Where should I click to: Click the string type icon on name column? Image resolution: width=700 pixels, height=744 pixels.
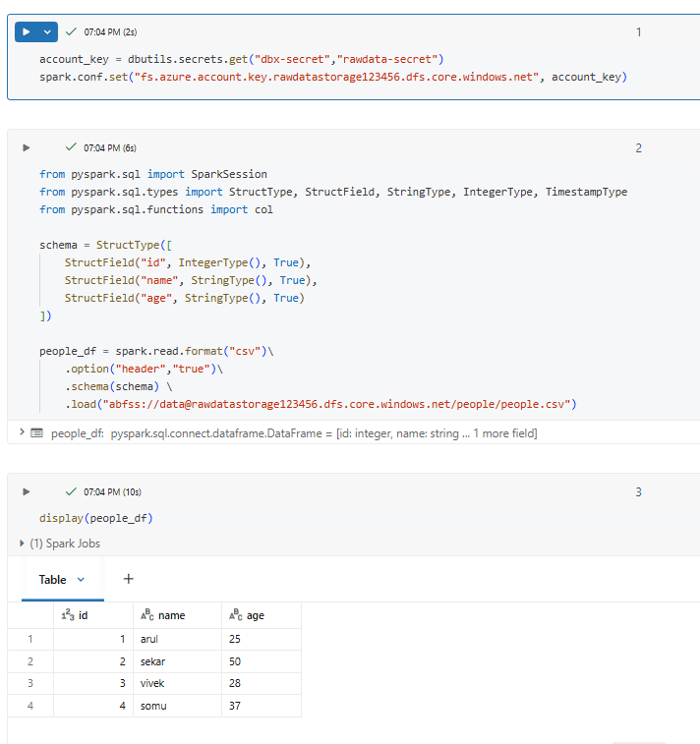coord(147,615)
